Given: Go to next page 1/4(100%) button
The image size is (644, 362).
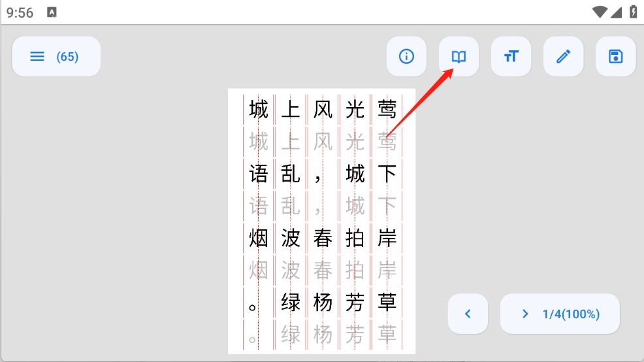Looking at the screenshot, I should point(560,314).
